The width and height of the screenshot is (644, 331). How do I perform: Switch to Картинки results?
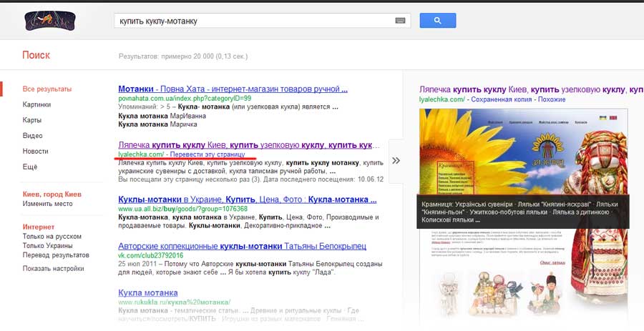pyautogui.click(x=36, y=104)
